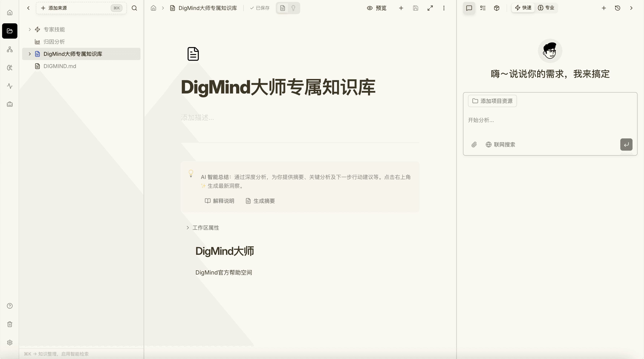Expand the 专家技能 tree item

[x=29, y=29]
